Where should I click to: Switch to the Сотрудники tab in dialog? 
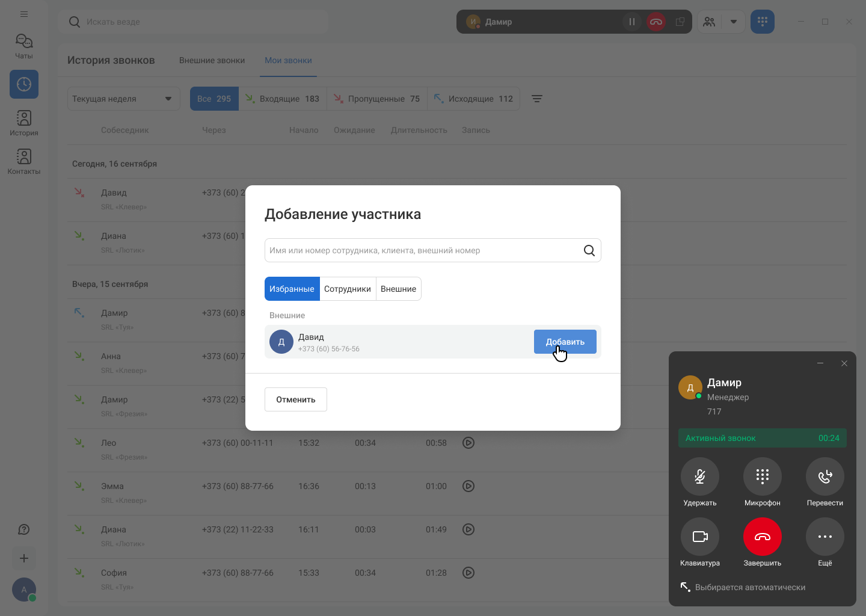[x=348, y=289]
